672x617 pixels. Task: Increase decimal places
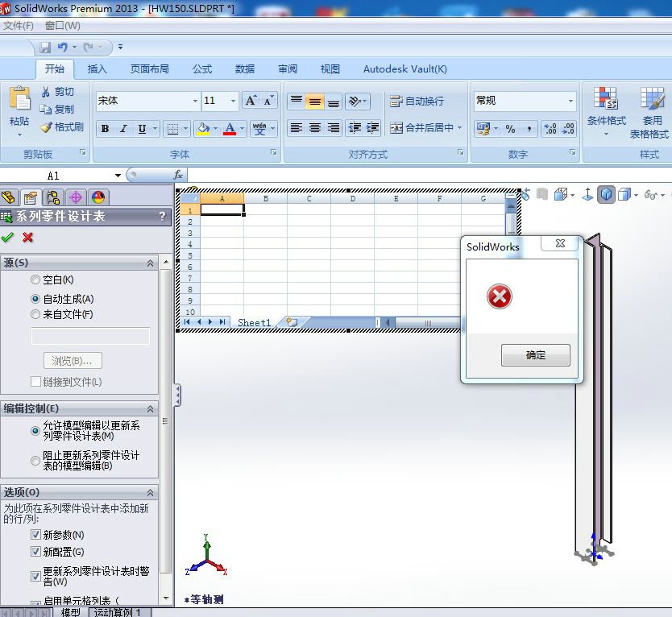(x=550, y=129)
